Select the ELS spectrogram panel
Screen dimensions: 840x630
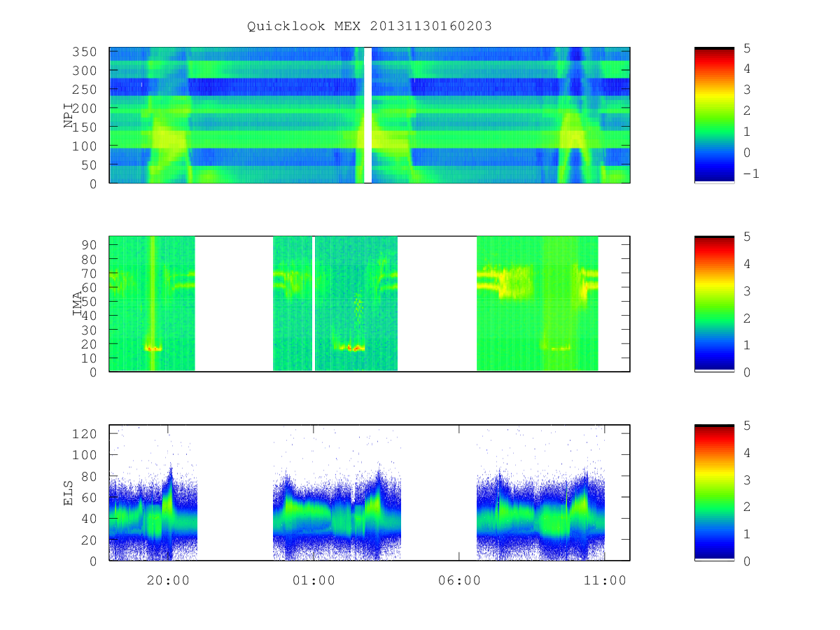[370, 493]
